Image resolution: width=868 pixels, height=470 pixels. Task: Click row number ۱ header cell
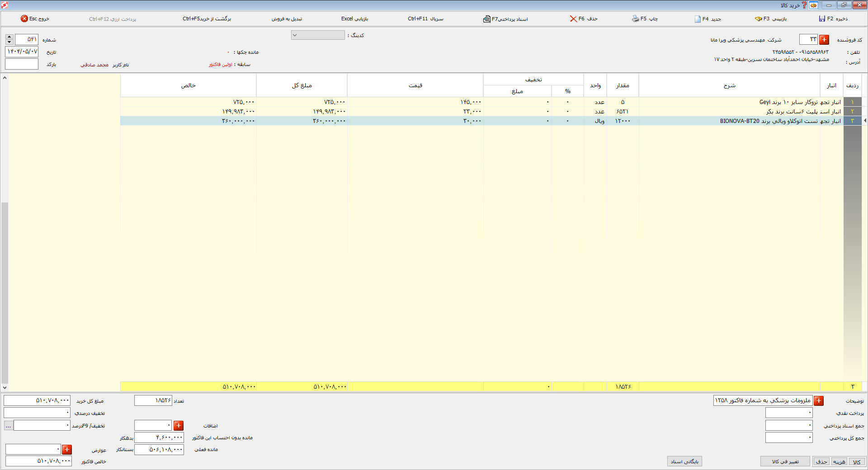(x=852, y=102)
